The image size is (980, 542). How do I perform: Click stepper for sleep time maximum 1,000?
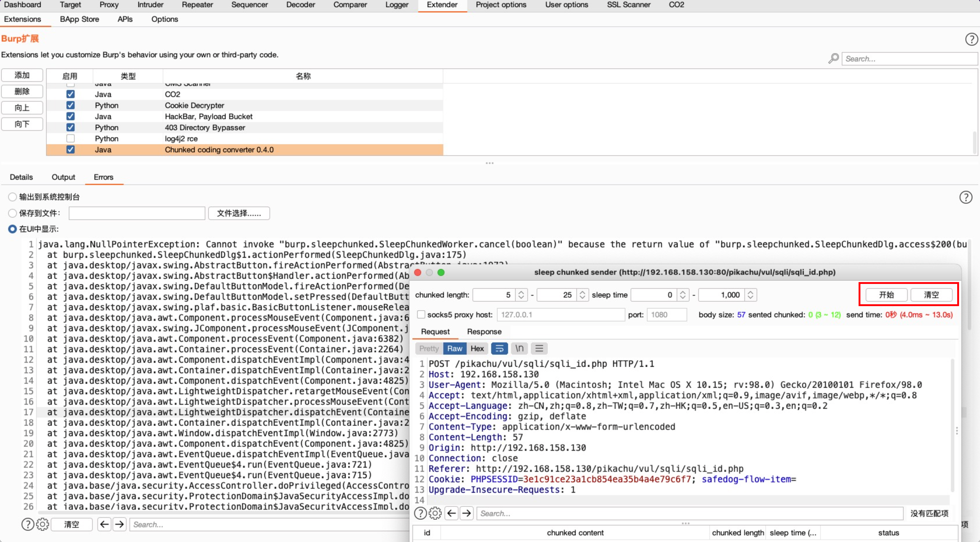point(750,295)
